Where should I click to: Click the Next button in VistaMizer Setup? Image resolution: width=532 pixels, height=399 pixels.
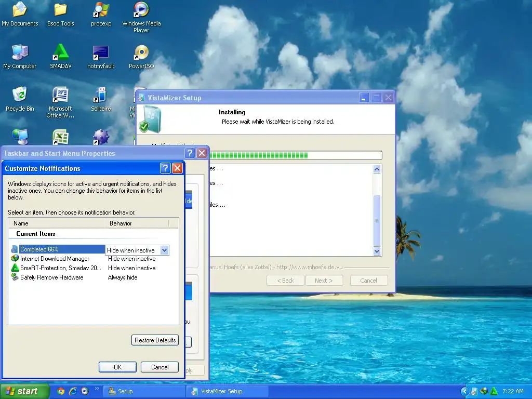pos(324,281)
